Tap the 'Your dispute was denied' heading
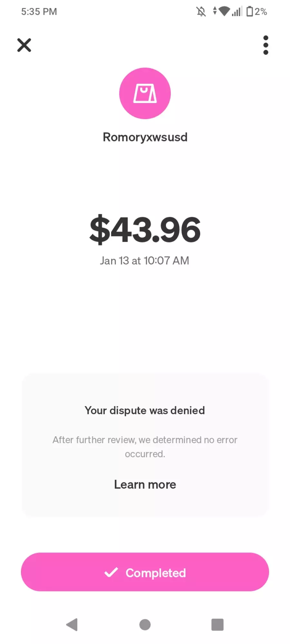 coord(145,411)
